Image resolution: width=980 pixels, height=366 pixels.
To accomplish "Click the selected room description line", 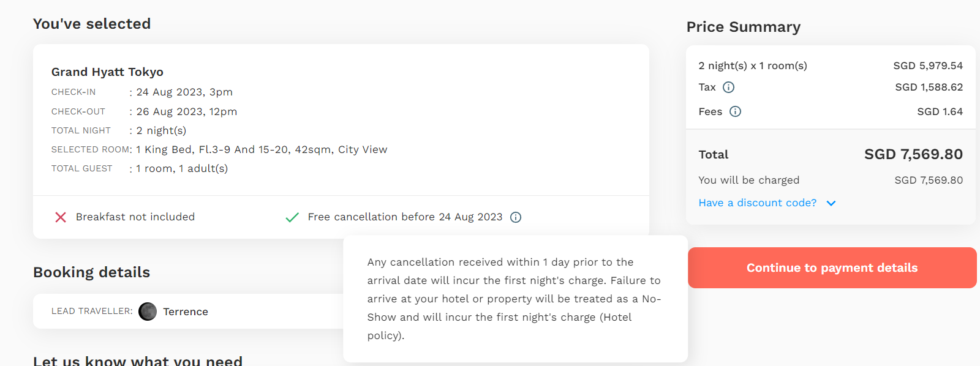I will pos(262,149).
